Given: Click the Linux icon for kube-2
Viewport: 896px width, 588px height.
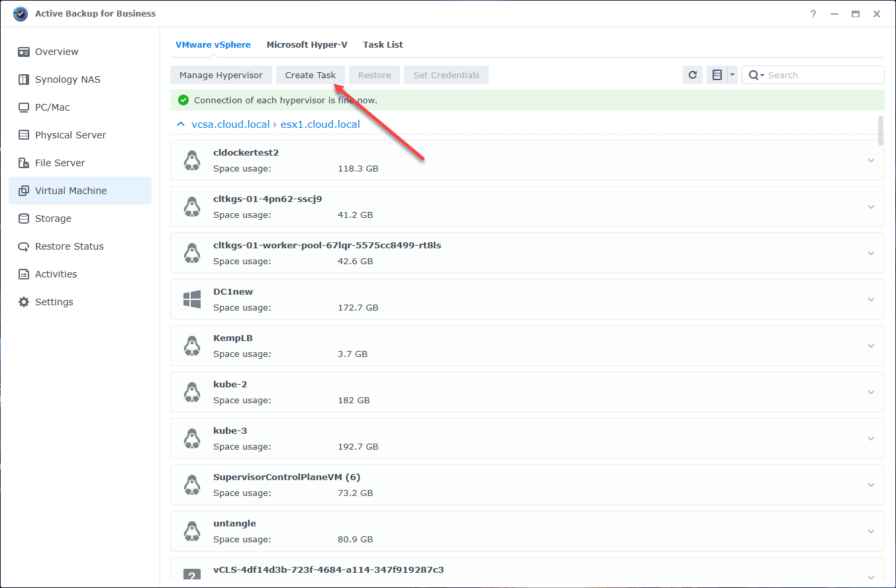Looking at the screenshot, I should (192, 392).
